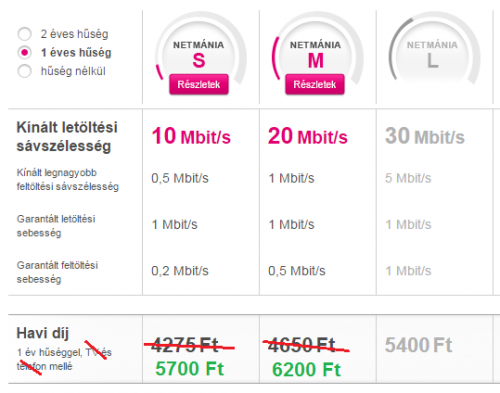
Task: Click the crossed-out 4275 Ft price
Action: pyautogui.click(x=185, y=345)
